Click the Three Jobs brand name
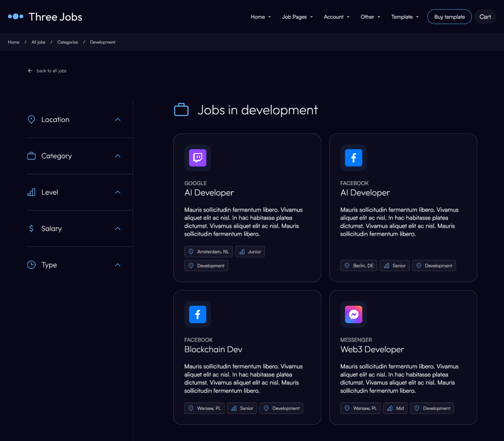Screen dimensions: 504x441 pyautogui.click(x=55, y=17)
